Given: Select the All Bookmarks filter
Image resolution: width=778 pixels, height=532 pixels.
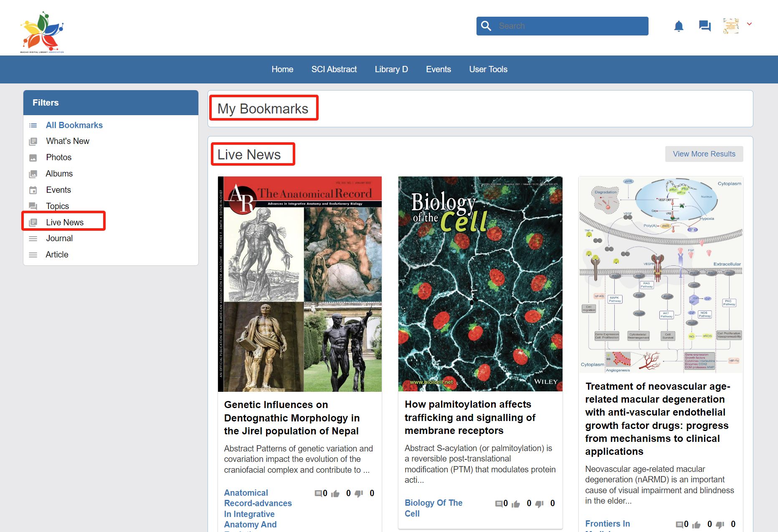Looking at the screenshot, I should [x=74, y=125].
